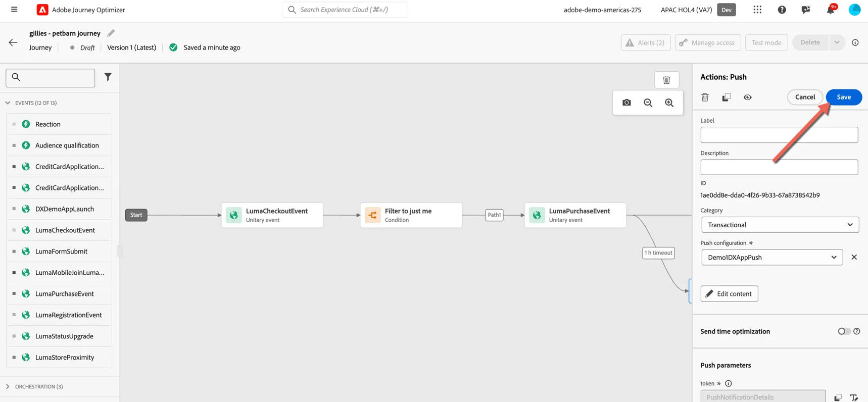Open the notifications bell
868x402 pixels.
(x=830, y=10)
